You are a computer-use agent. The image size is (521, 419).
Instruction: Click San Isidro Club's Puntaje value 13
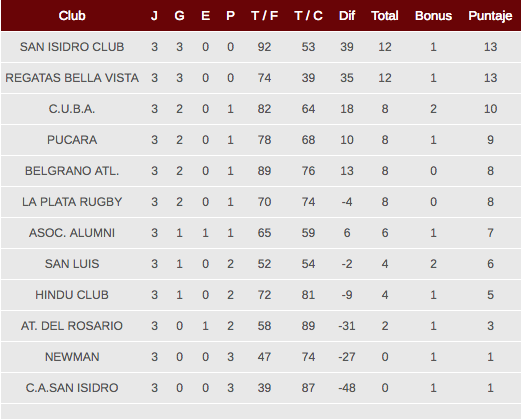(x=490, y=47)
